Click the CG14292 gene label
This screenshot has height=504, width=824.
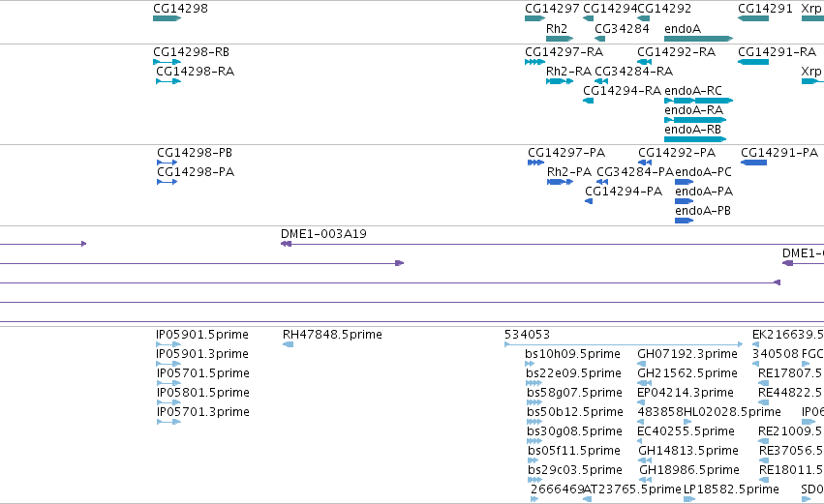[665, 9]
